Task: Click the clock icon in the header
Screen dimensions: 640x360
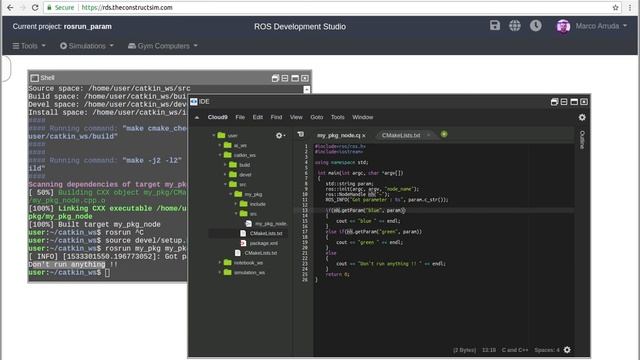Action: [x=536, y=26]
